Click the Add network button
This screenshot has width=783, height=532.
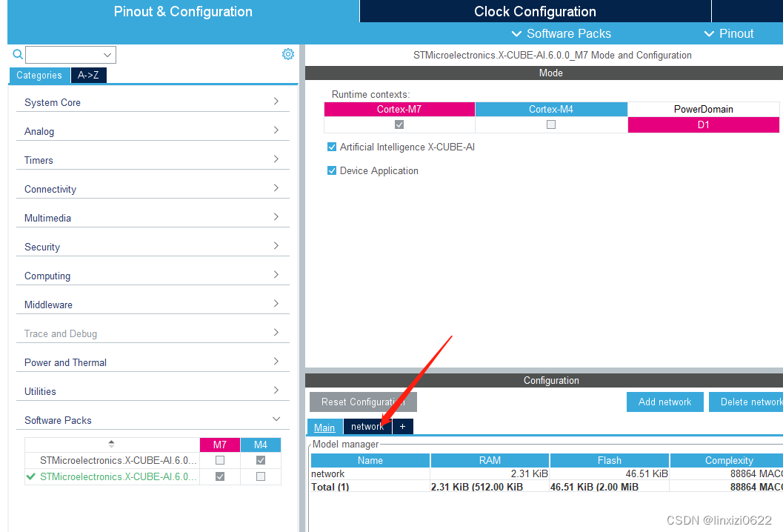(664, 402)
